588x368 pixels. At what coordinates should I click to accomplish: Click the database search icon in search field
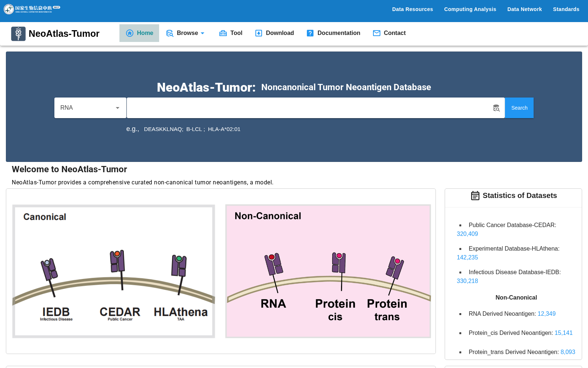coord(496,108)
